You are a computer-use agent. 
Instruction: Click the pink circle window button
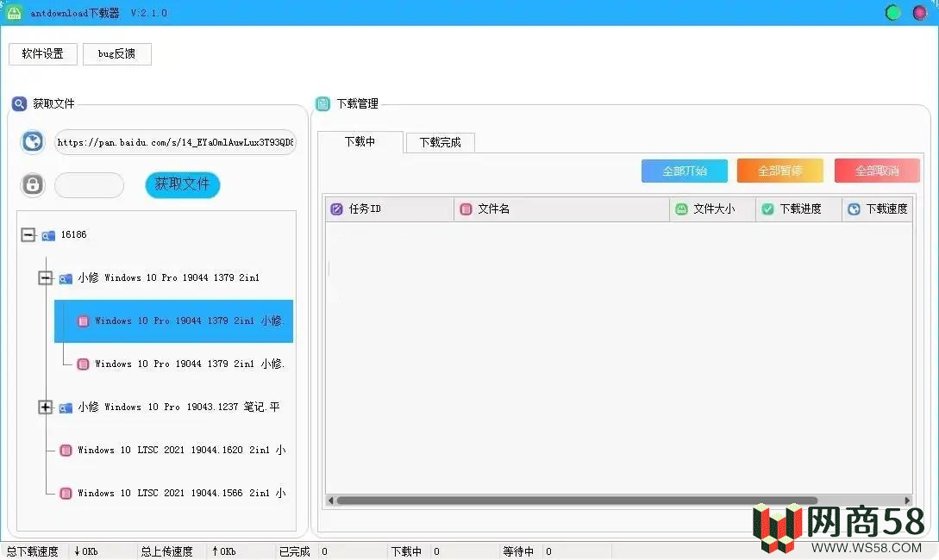(920, 13)
